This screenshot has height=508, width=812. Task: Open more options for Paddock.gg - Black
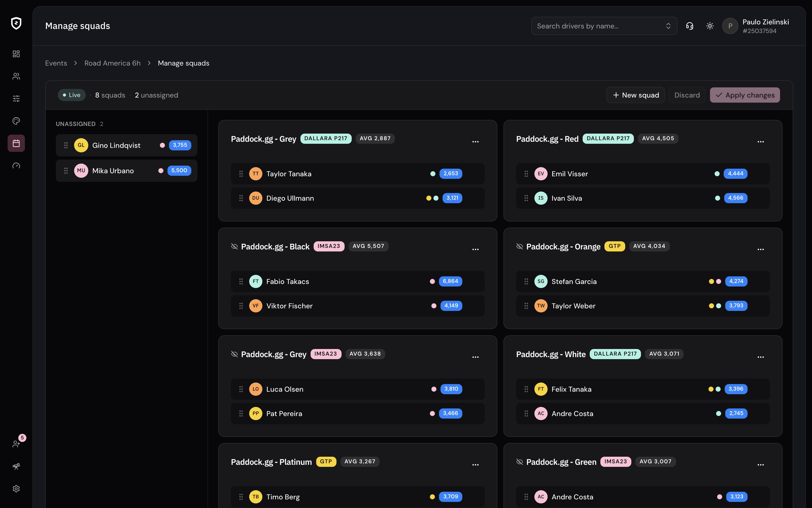pyautogui.click(x=476, y=249)
